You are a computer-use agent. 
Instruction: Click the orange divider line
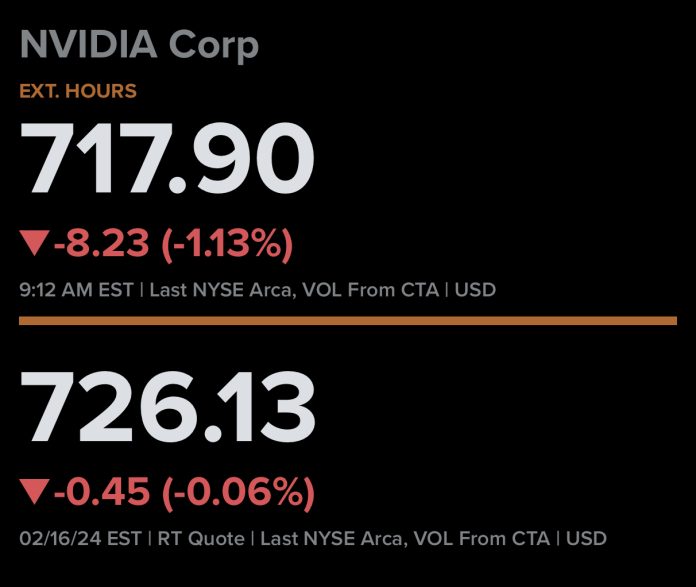click(348, 321)
